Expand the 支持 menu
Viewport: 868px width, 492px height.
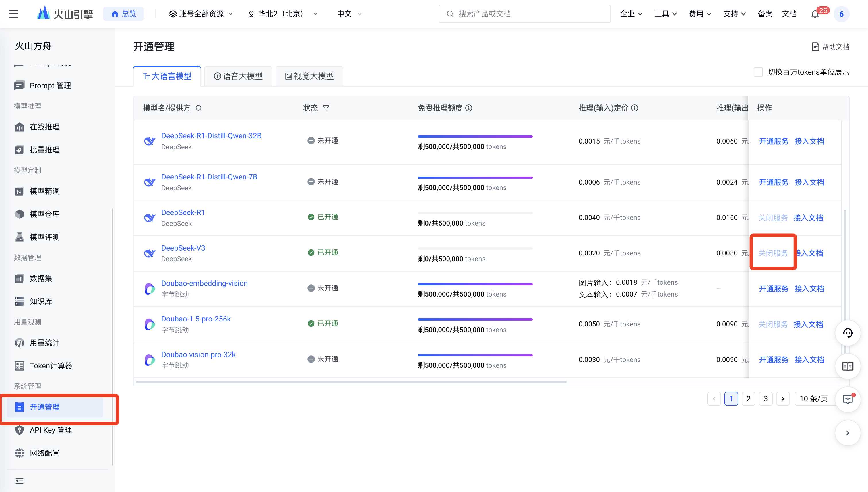coord(735,14)
